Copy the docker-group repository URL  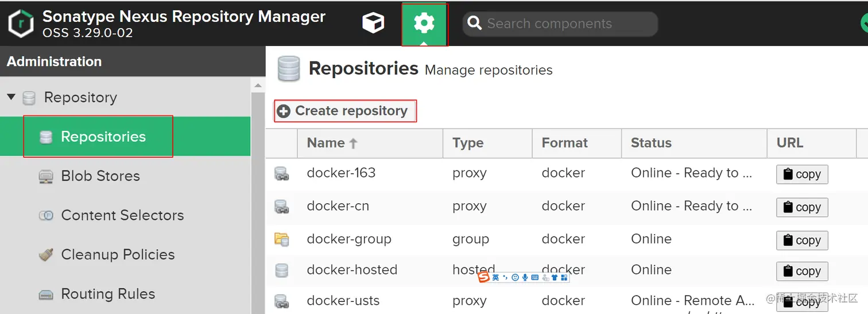802,241
